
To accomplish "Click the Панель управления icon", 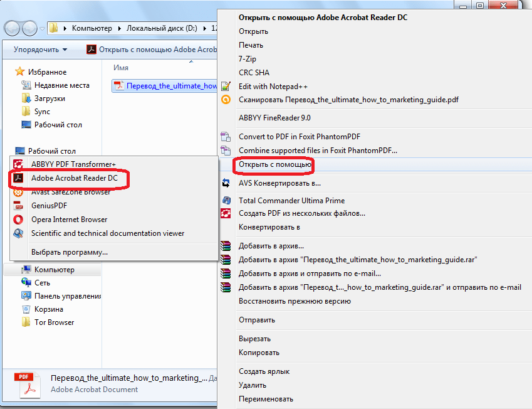I will pos(26,295).
